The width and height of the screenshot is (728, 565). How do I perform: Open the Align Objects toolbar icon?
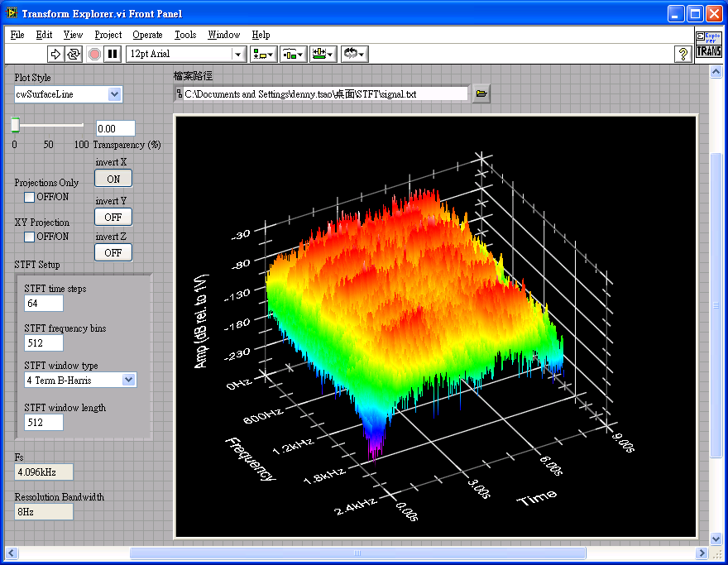[263, 53]
